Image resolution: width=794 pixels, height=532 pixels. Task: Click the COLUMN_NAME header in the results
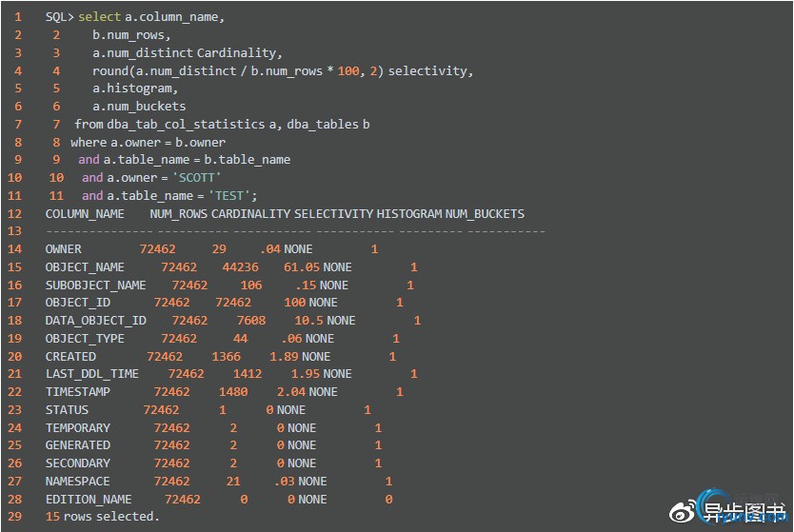tap(85, 214)
